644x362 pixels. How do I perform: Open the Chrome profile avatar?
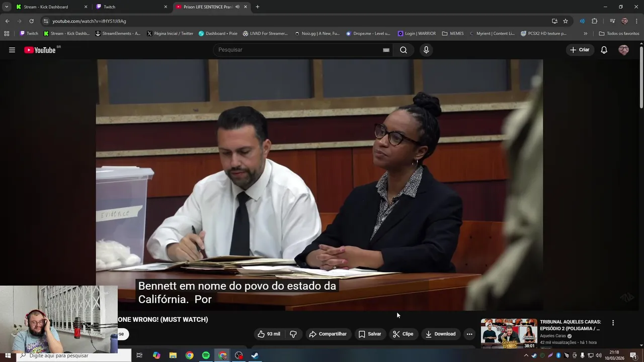pyautogui.click(x=624, y=21)
